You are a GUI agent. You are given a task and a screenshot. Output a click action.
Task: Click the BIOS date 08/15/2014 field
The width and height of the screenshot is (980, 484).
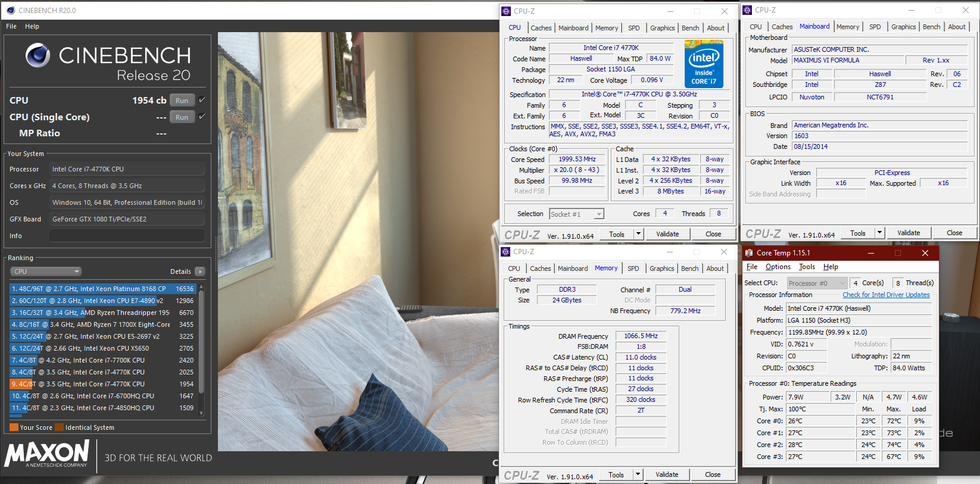point(879,146)
